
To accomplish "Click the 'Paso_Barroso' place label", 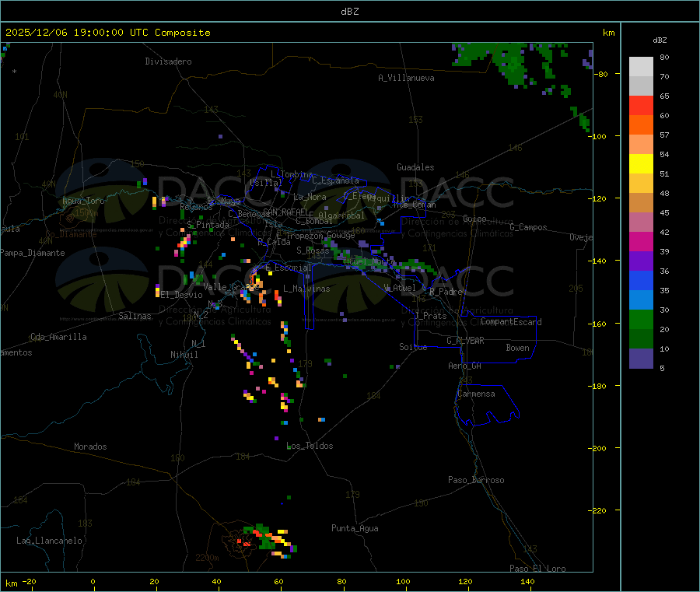I will pyautogui.click(x=476, y=480).
